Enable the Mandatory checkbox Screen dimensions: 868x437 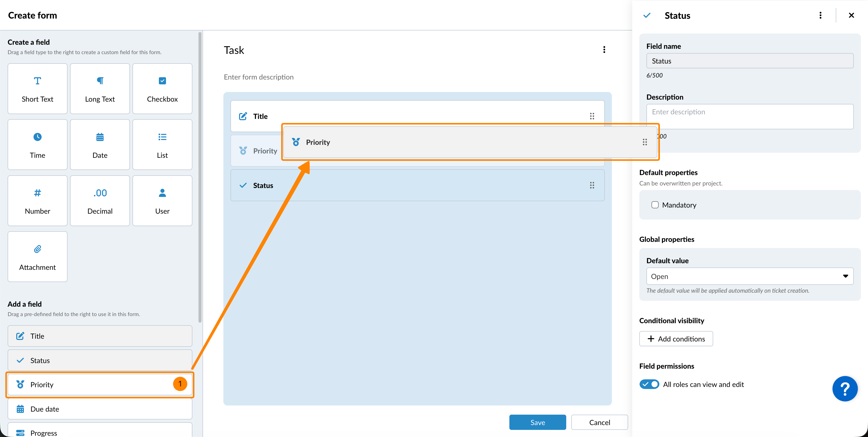coord(655,205)
